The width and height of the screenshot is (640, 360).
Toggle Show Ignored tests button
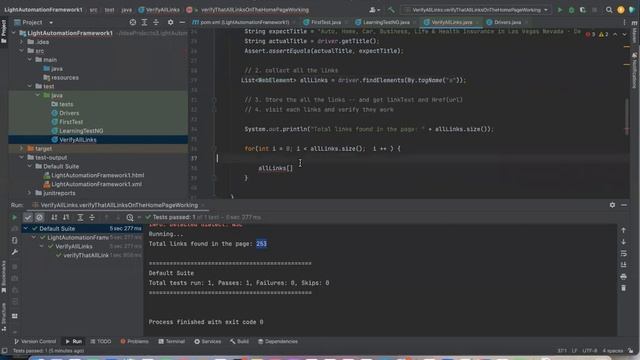39,218
